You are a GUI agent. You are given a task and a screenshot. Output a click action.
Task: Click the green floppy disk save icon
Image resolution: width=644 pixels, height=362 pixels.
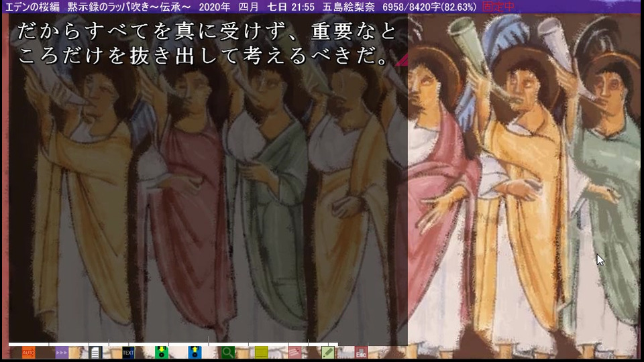tap(162, 353)
